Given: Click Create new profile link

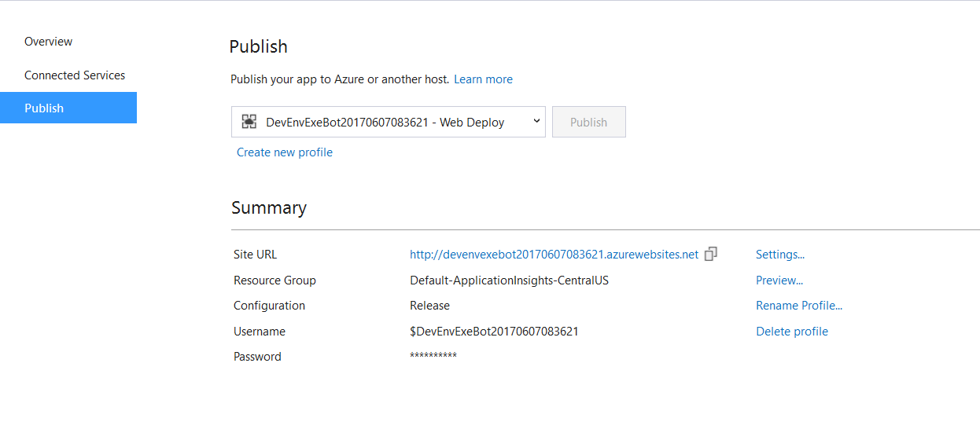Looking at the screenshot, I should click(x=285, y=152).
